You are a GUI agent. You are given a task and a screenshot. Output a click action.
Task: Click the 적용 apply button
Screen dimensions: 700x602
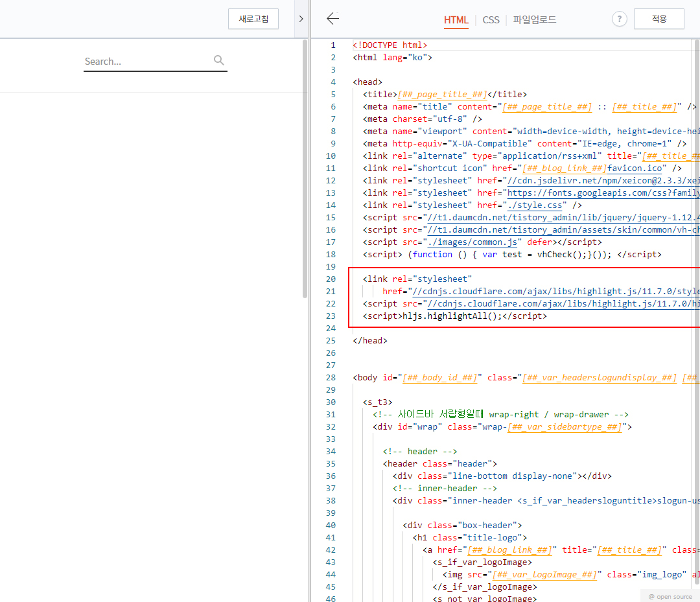click(x=659, y=19)
